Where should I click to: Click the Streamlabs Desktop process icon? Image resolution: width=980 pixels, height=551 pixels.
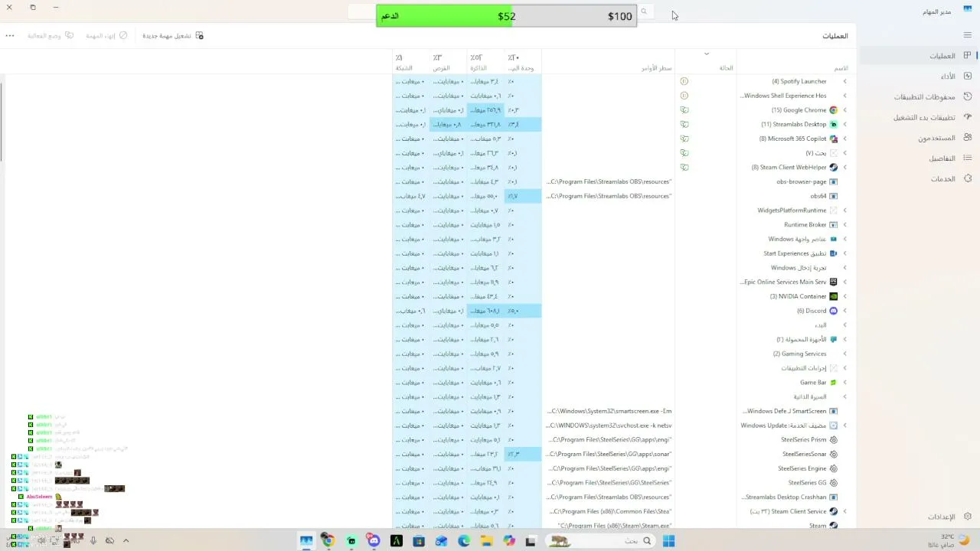[834, 124]
